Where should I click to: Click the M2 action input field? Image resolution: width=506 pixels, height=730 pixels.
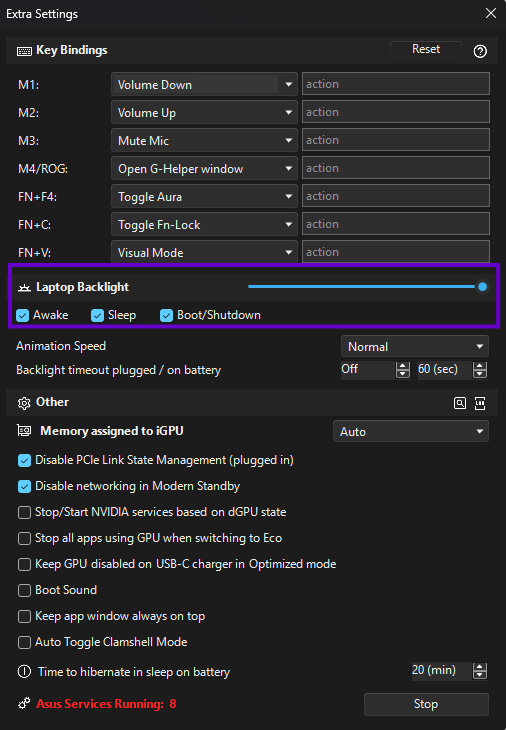[x=396, y=112]
